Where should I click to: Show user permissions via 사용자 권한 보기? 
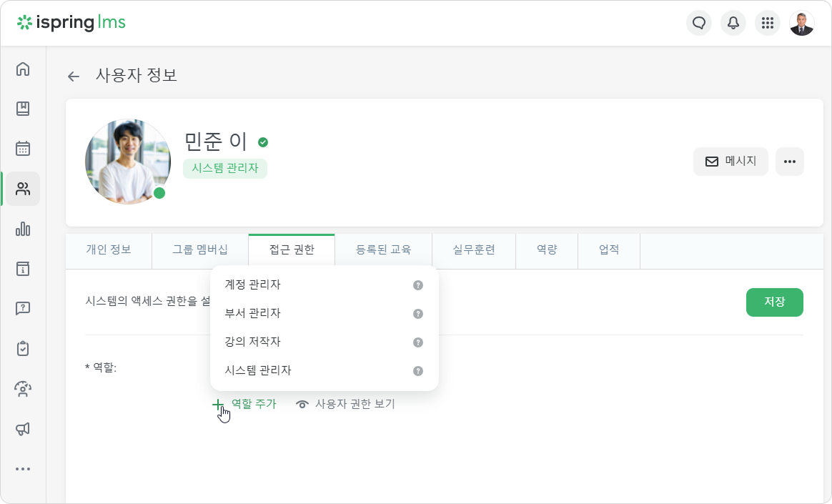(345, 404)
